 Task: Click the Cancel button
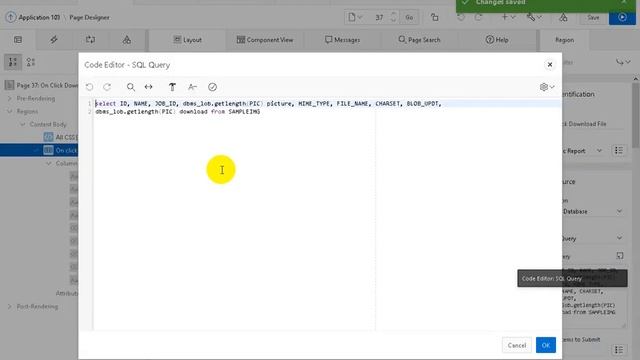click(x=517, y=345)
